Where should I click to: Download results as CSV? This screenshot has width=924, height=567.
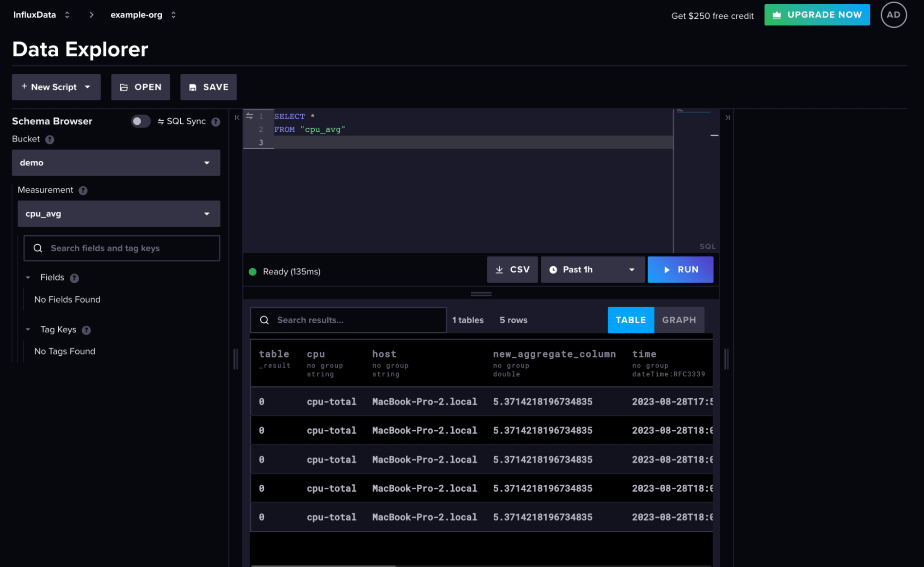tap(512, 270)
